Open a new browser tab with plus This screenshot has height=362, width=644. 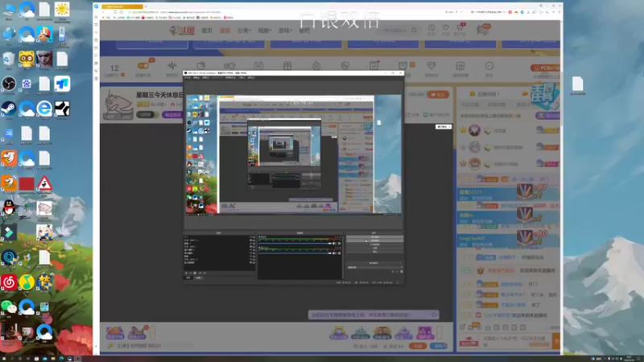[146, 6]
